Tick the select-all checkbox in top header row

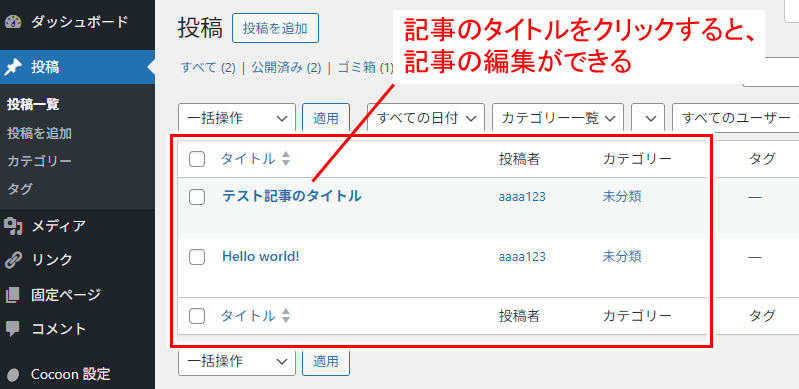point(197,160)
